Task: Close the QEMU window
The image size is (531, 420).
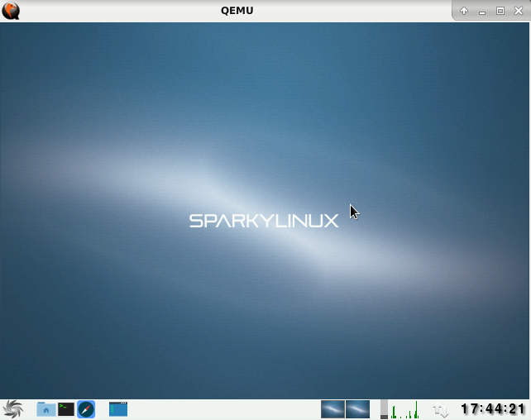Action: pyautogui.click(x=519, y=11)
